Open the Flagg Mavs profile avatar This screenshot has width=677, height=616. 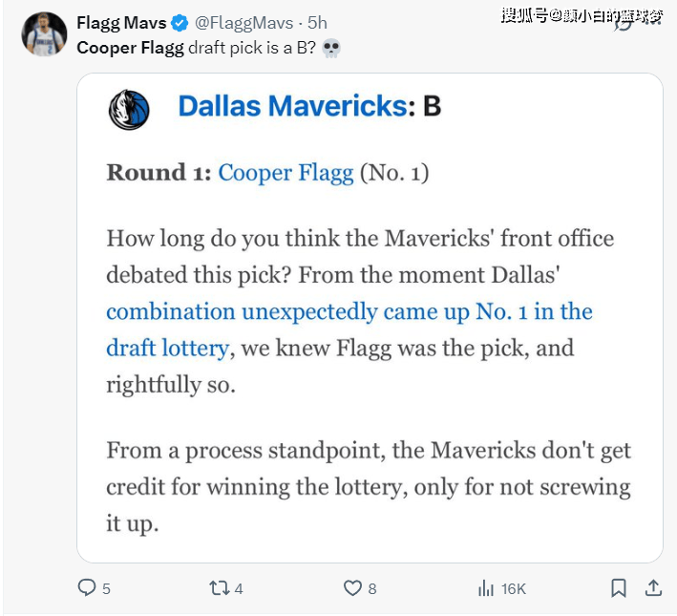click(x=44, y=34)
